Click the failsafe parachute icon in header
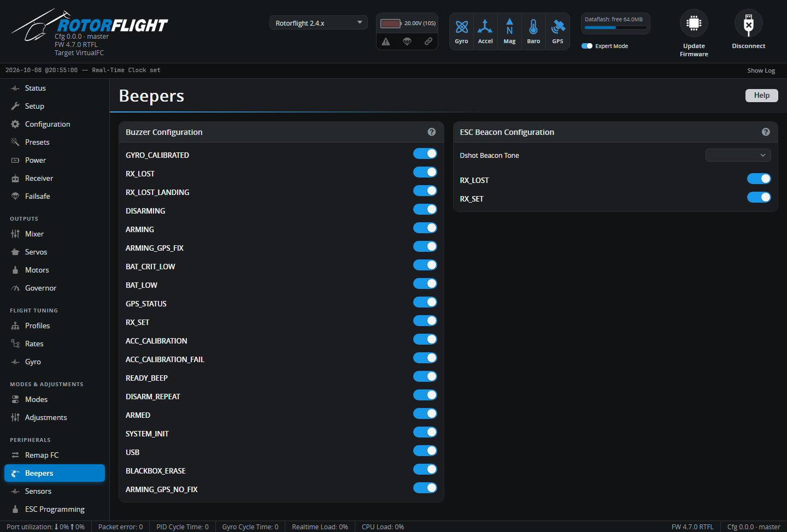Viewport: 787px width, 532px height. (x=407, y=42)
